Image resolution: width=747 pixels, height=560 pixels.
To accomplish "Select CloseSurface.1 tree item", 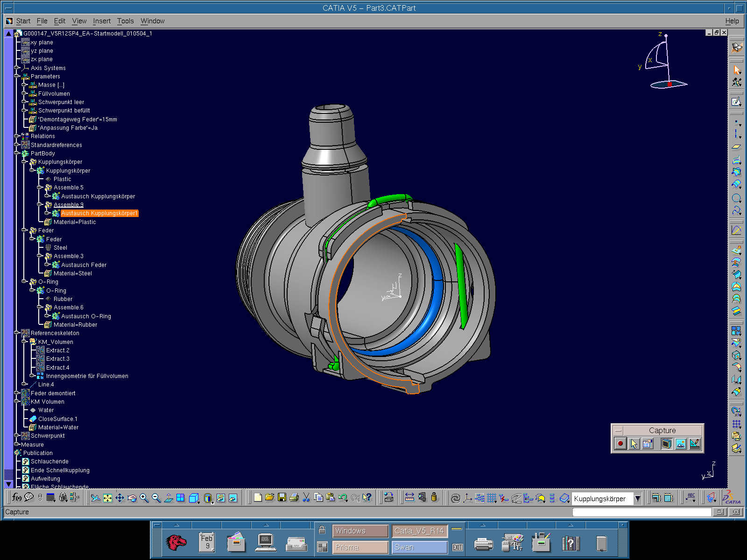I will [58, 419].
